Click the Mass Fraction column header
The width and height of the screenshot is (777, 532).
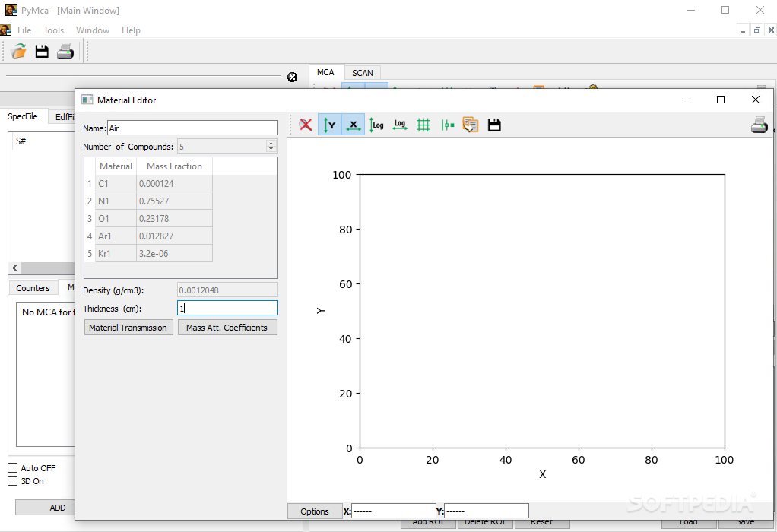tap(174, 166)
